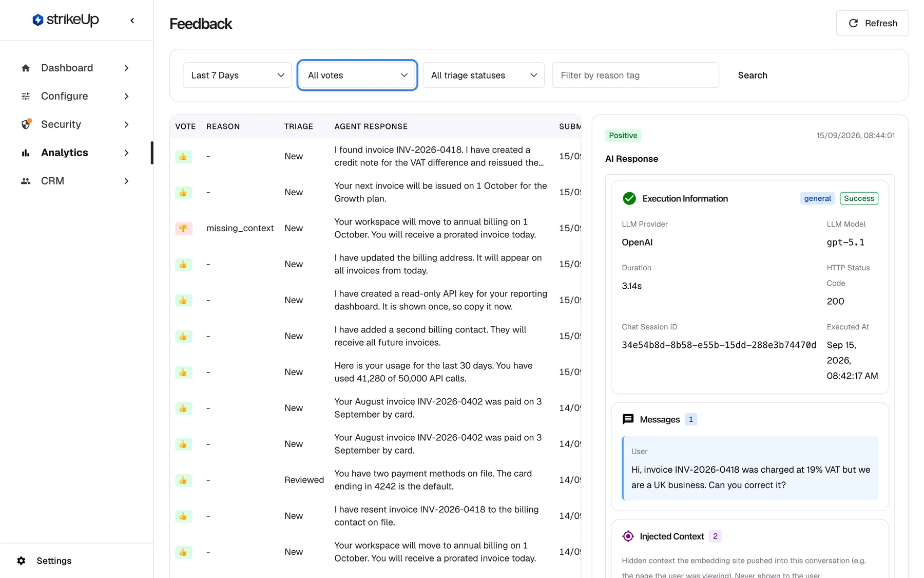Click the Filter by reason tag field
This screenshot has width=924, height=578.
(x=636, y=75)
